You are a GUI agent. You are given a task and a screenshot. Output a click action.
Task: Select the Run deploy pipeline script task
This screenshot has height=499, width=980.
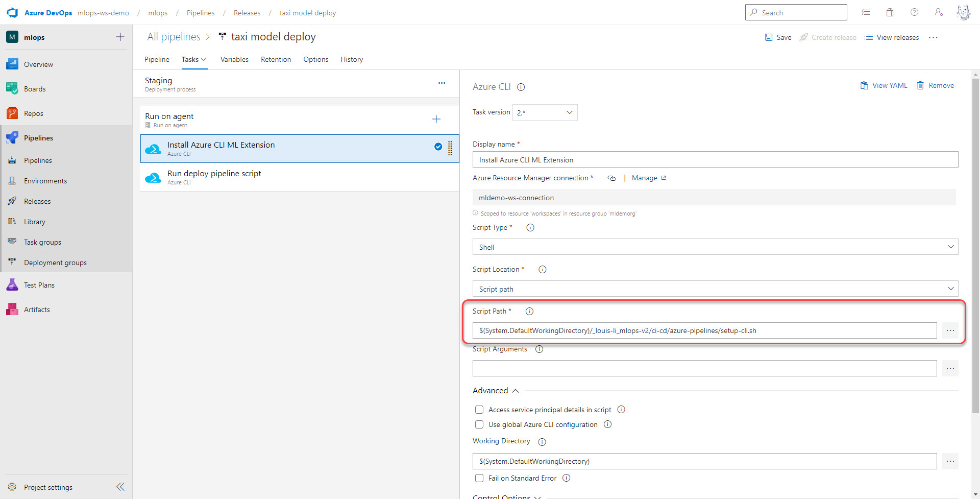[x=300, y=177]
